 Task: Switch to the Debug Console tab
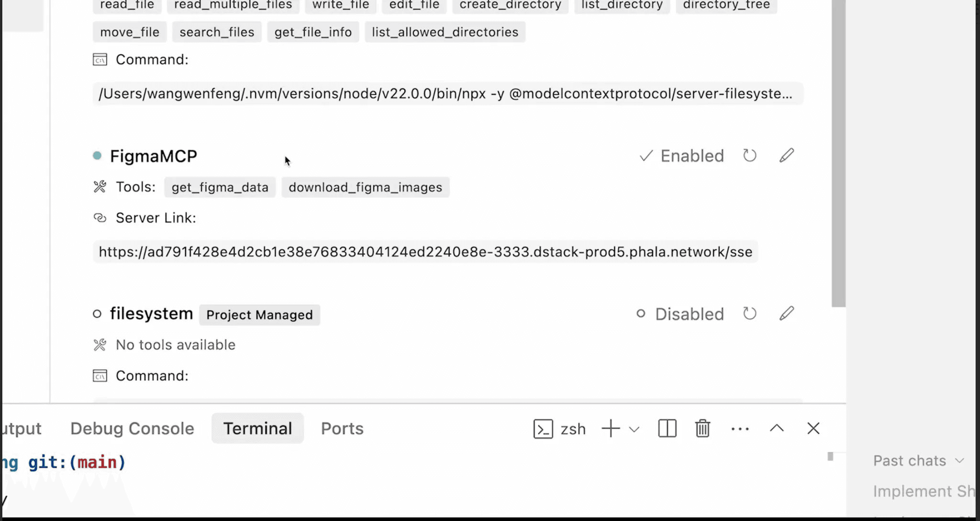pos(132,429)
